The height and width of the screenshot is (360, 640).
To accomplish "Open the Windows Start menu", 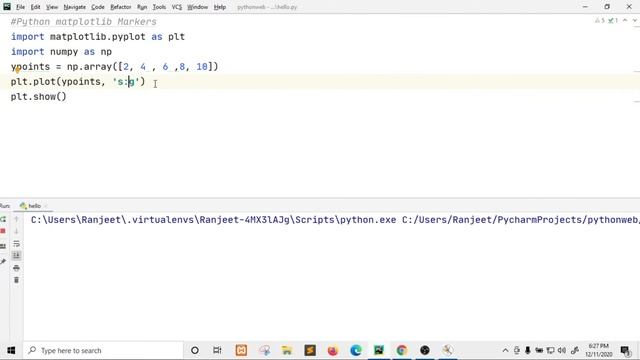I will pos(11,350).
